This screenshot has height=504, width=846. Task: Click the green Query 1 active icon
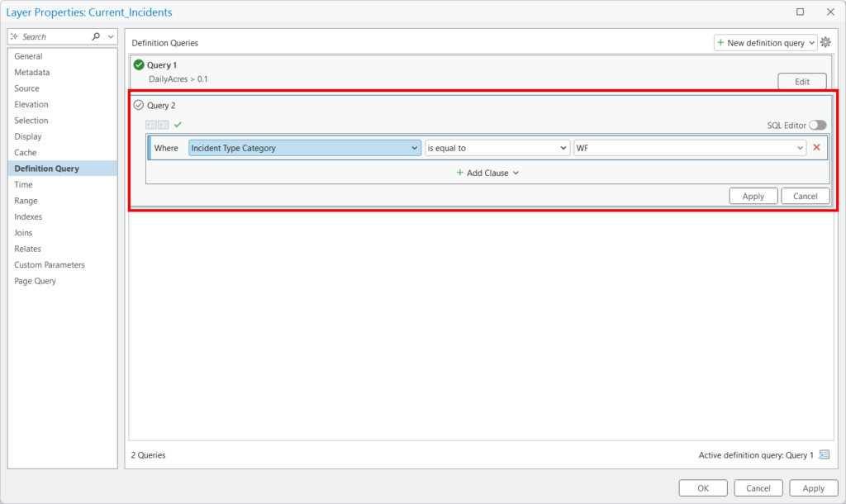[139, 64]
